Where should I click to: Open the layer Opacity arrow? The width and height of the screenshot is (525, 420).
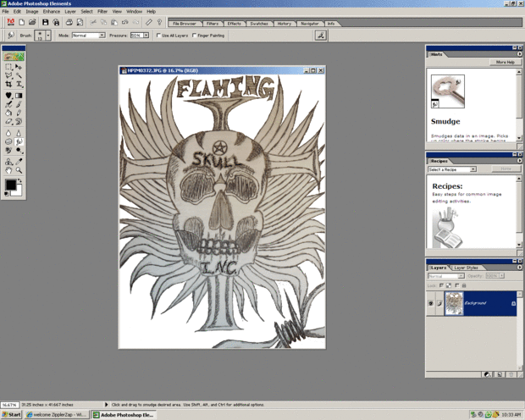pyautogui.click(x=501, y=276)
